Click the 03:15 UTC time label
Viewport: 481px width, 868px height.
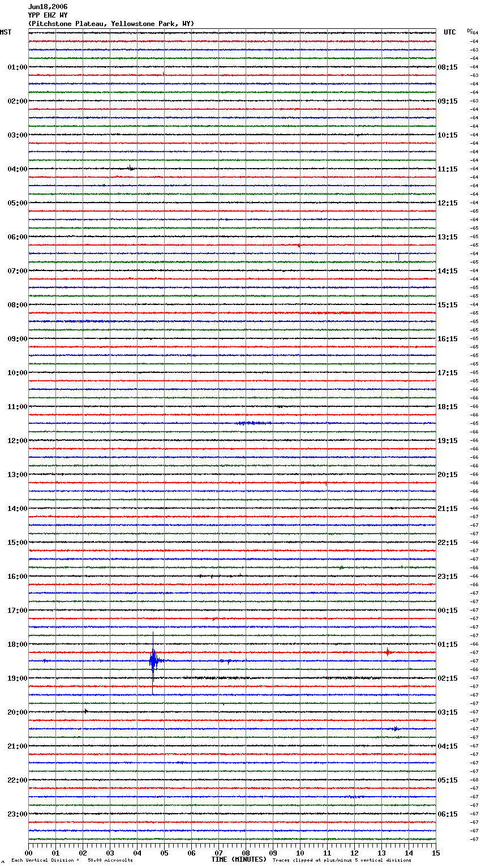click(448, 712)
